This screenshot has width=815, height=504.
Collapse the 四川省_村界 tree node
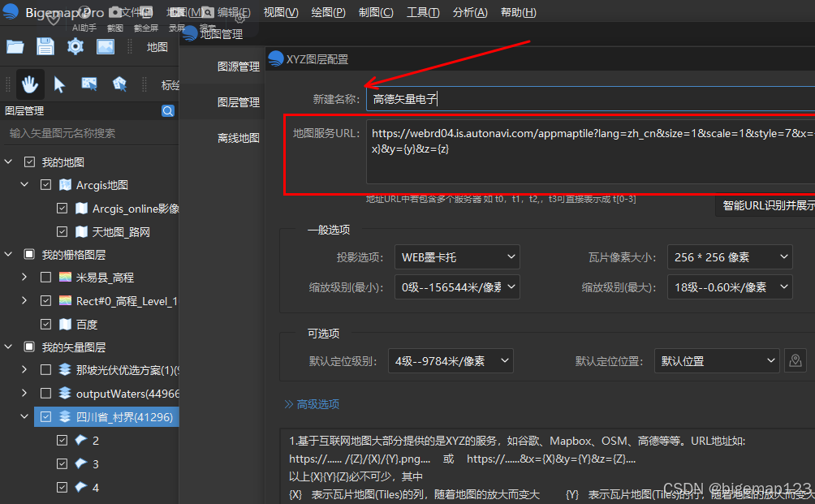(24, 416)
